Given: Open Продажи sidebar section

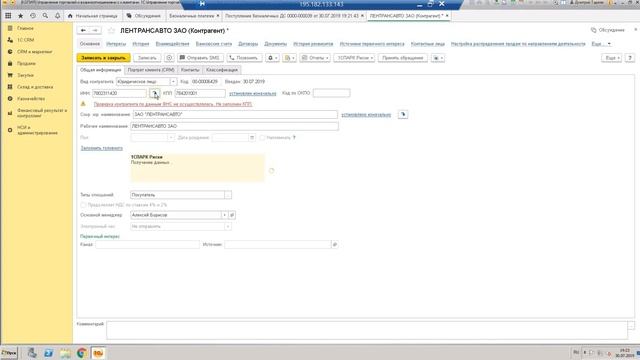Looking at the screenshot, I should (x=26, y=64).
